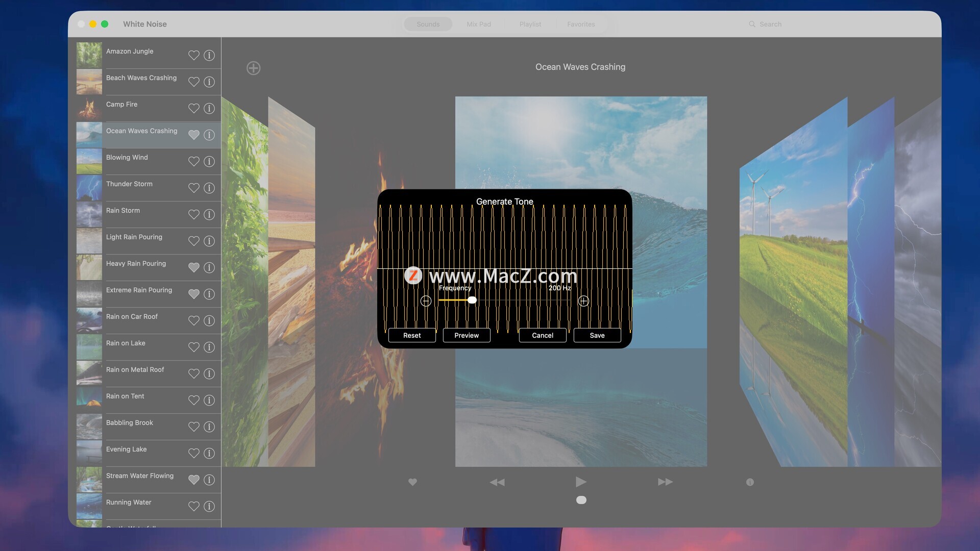The width and height of the screenshot is (980, 551).
Task: Favorite the Babbling Brook sound
Action: pos(193,427)
